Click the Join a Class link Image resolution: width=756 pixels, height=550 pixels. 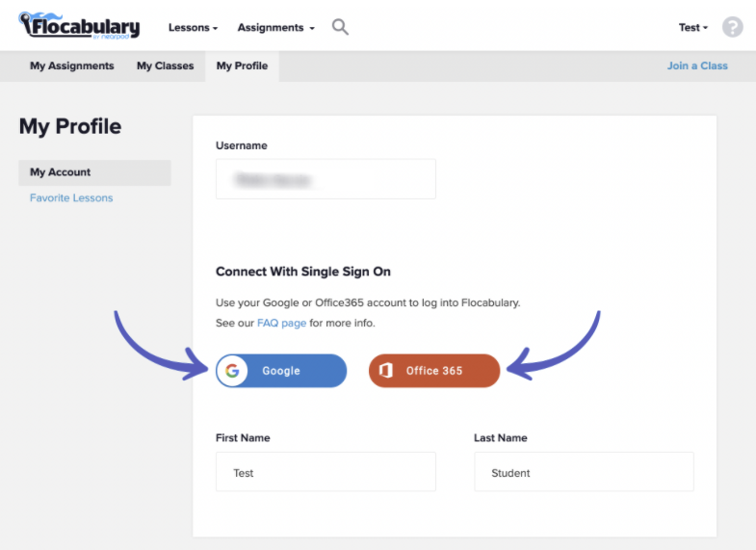pyautogui.click(x=697, y=66)
